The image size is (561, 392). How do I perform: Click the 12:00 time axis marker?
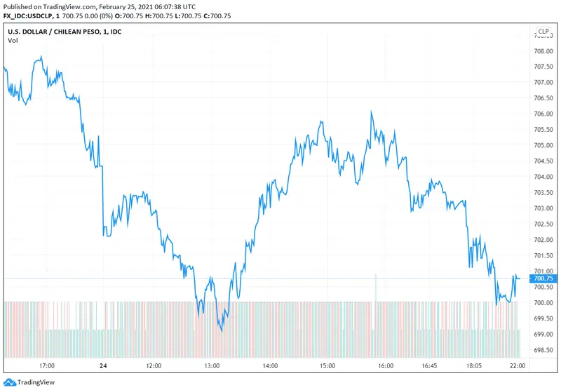tap(154, 366)
